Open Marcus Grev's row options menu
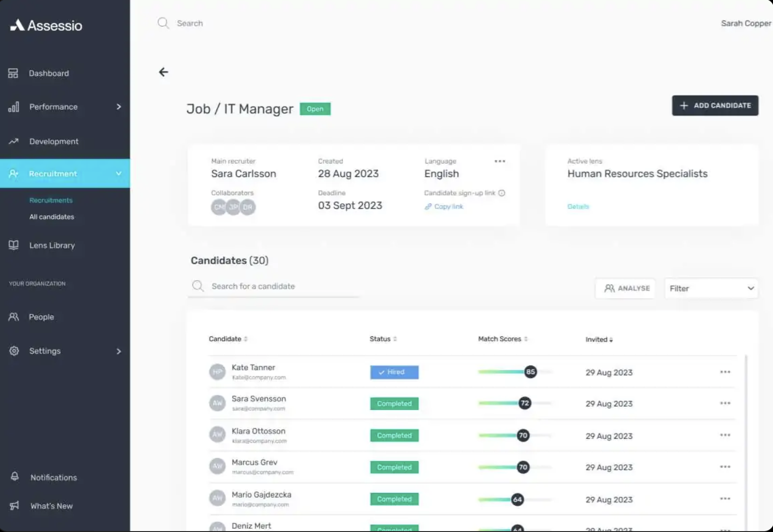This screenshot has width=773, height=532. [x=725, y=467]
